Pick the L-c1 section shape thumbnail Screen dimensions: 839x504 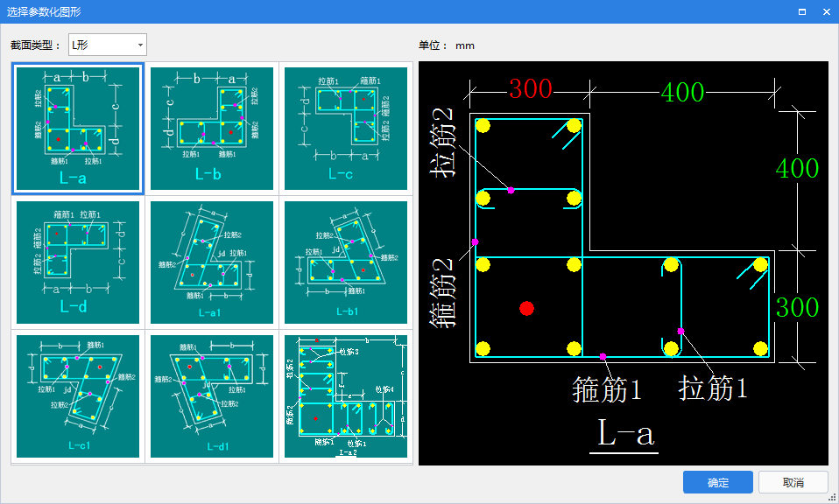pos(78,396)
